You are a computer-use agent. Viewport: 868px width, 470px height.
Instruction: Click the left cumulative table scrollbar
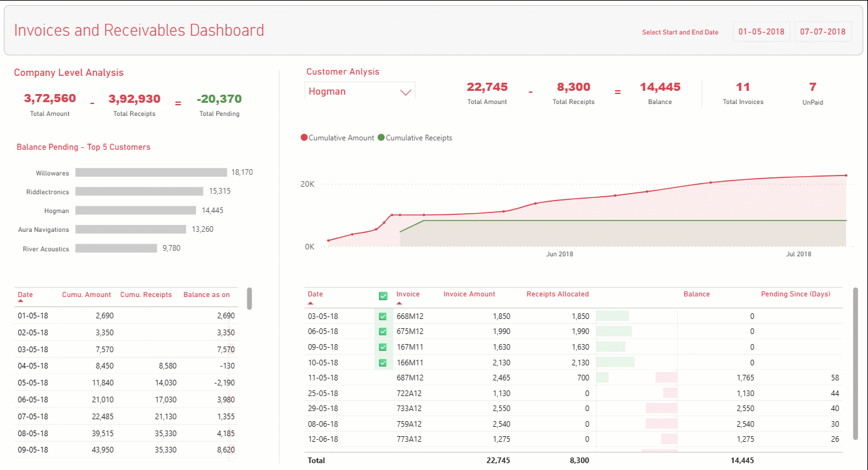click(249, 298)
